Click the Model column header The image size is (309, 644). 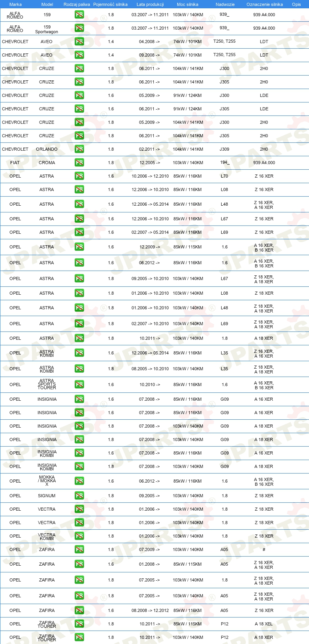tap(47, 4)
